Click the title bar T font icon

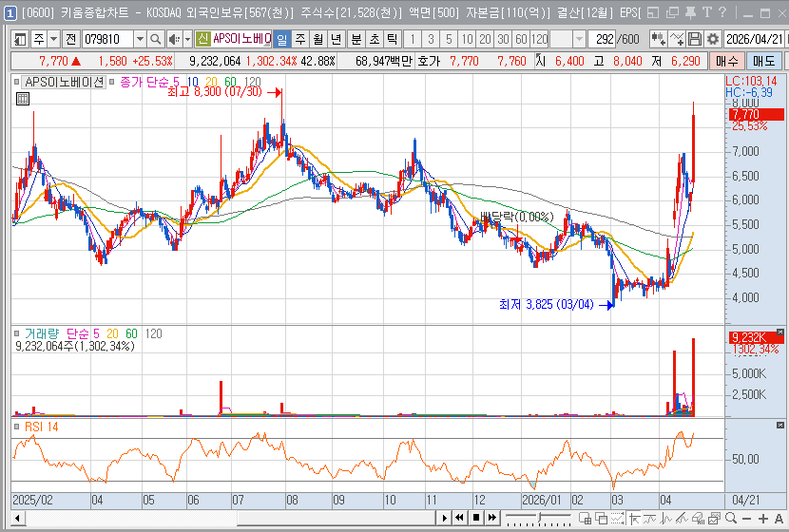[x=707, y=12]
